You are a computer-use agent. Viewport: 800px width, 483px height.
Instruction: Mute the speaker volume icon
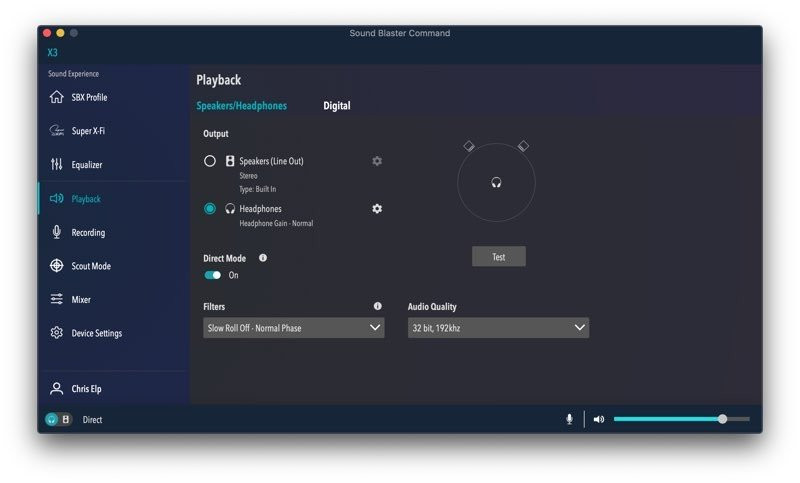tap(598, 419)
